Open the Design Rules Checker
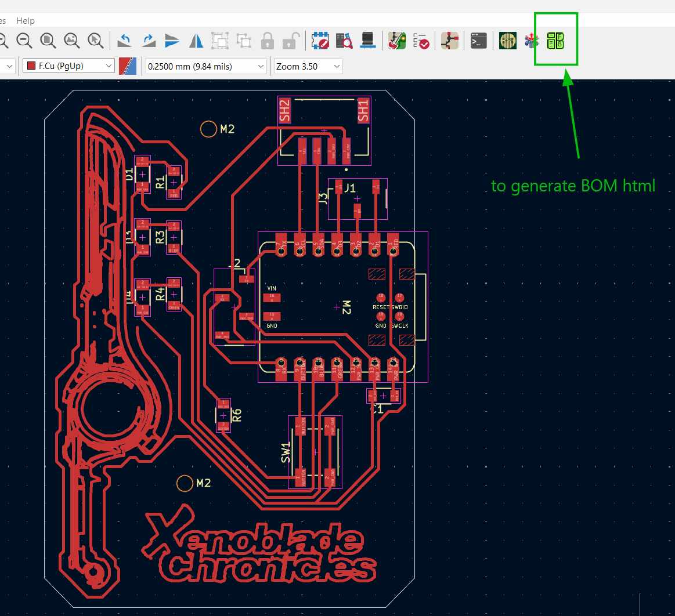 tap(421, 41)
